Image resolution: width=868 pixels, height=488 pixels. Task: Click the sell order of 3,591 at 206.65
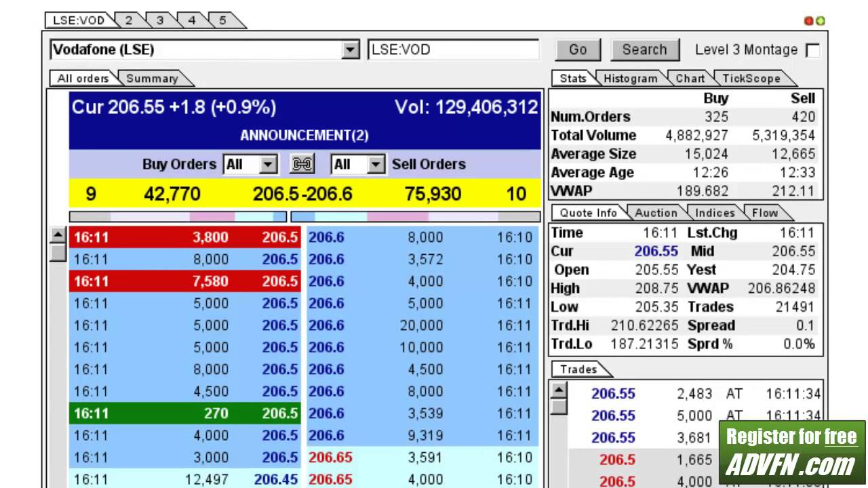click(424, 457)
